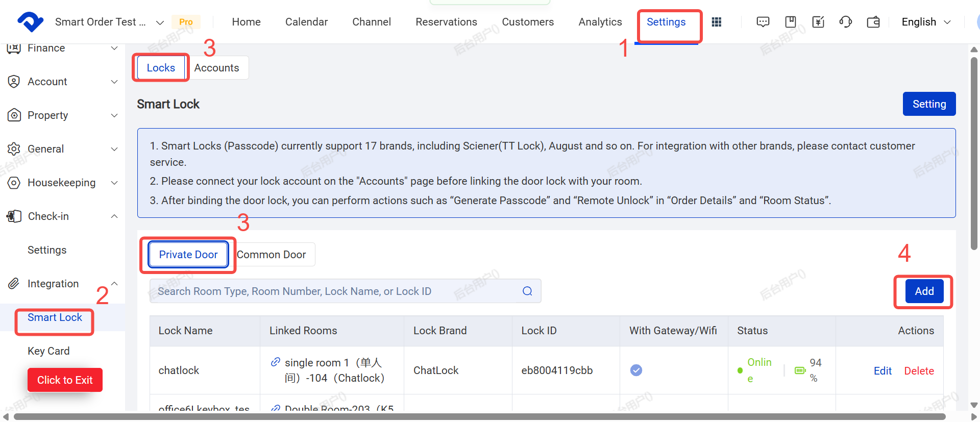The width and height of the screenshot is (980, 422).
Task: Select the Private Door tab
Action: (x=188, y=254)
